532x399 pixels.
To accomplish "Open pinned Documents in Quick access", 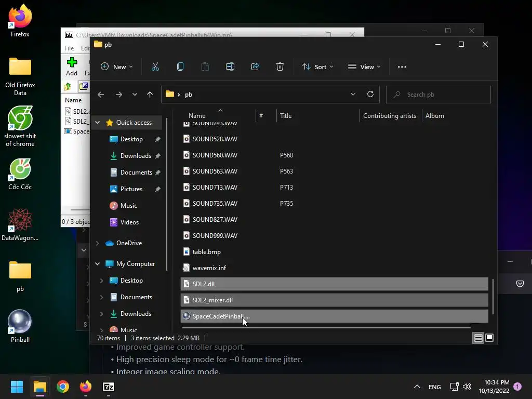I will click(x=136, y=172).
